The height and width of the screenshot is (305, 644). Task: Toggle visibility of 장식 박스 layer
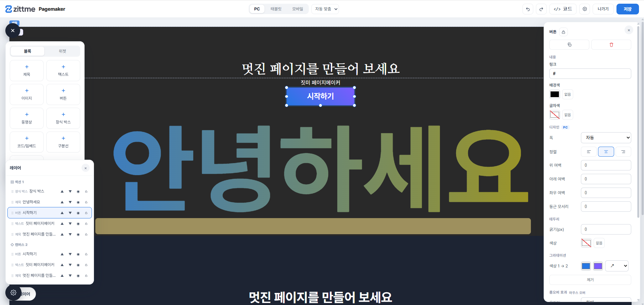(x=78, y=192)
